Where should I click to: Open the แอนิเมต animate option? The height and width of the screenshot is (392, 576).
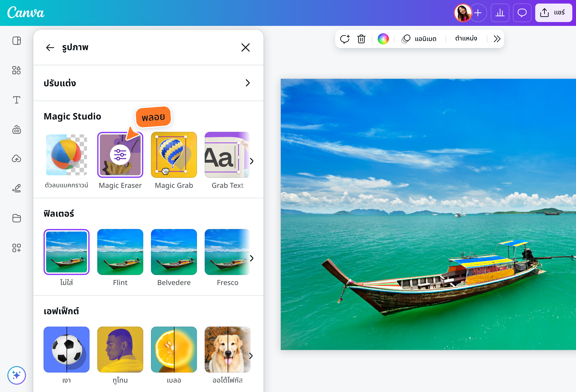pos(419,39)
